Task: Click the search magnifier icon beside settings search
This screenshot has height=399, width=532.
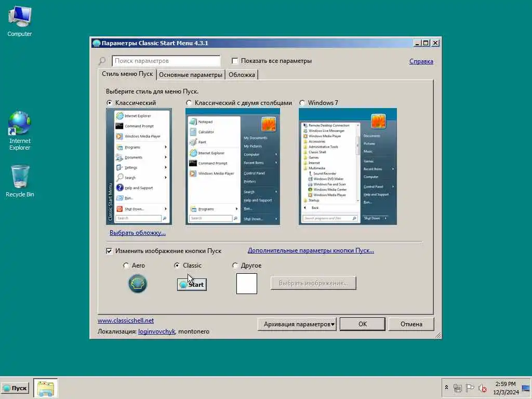Action: coord(102,61)
